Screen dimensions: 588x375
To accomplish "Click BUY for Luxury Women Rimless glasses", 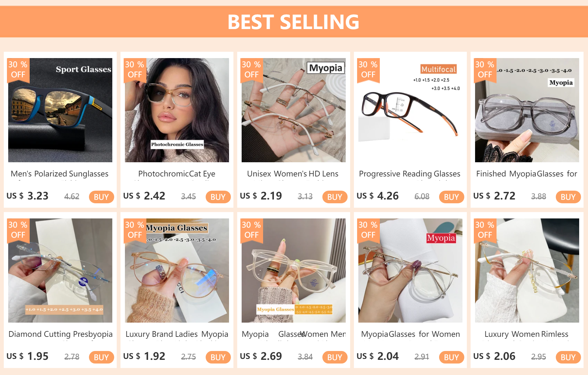I will point(568,357).
